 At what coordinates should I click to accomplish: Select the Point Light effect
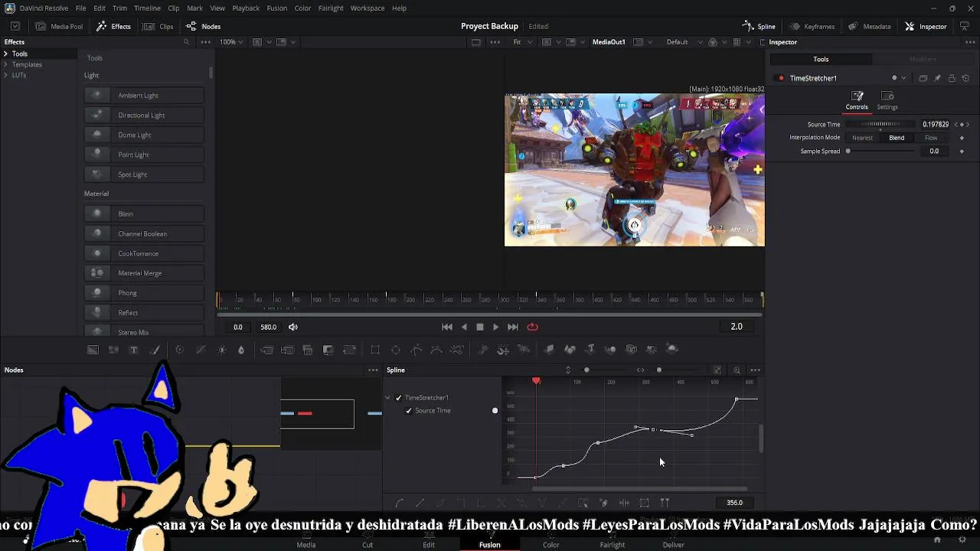coord(144,155)
